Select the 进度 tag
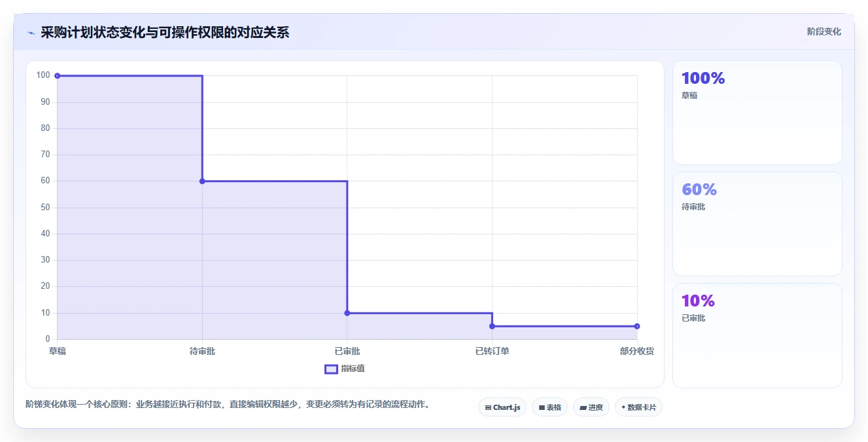Viewport: 868px width, 442px height. [591, 407]
